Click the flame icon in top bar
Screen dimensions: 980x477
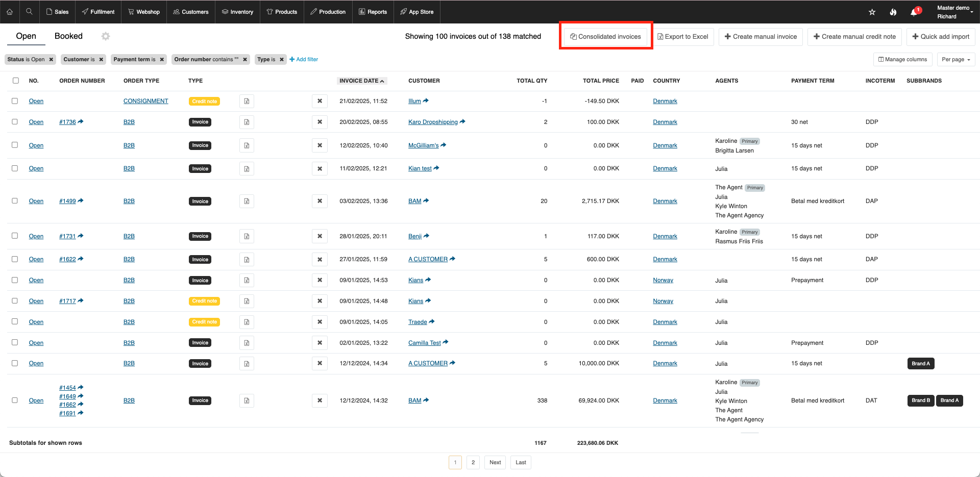point(893,12)
